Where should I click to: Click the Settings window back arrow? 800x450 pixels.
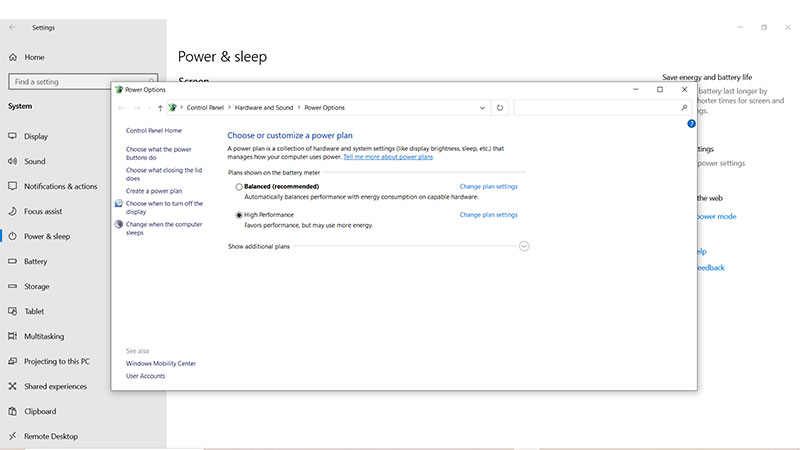[12, 28]
